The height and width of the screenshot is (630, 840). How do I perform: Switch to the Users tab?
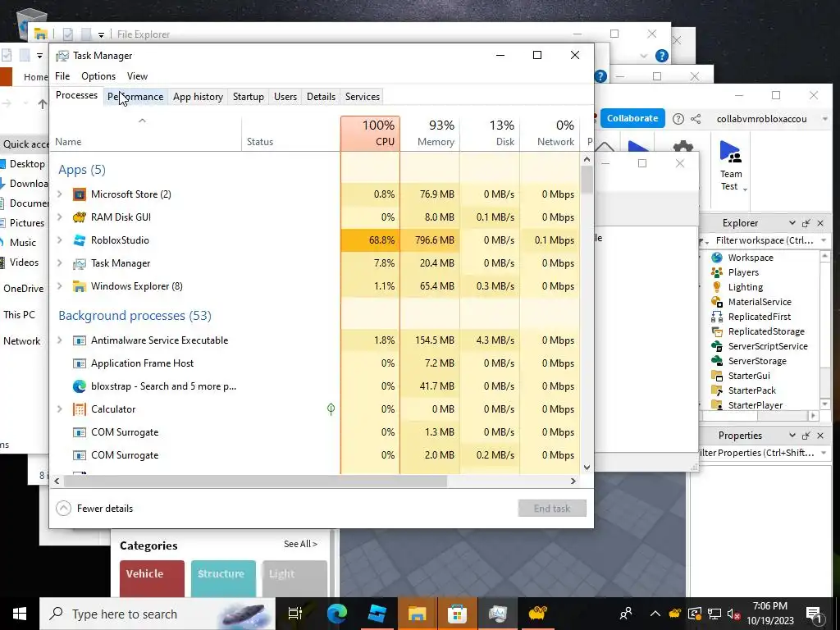click(285, 97)
